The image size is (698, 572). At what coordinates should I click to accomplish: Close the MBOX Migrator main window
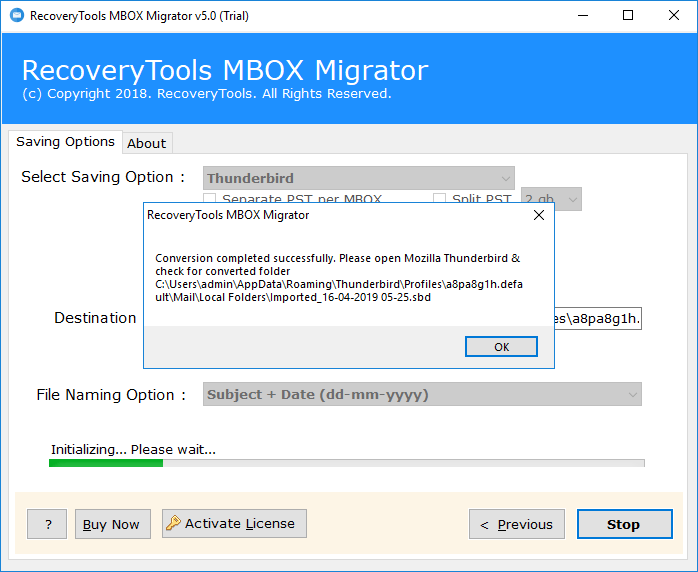click(x=674, y=16)
